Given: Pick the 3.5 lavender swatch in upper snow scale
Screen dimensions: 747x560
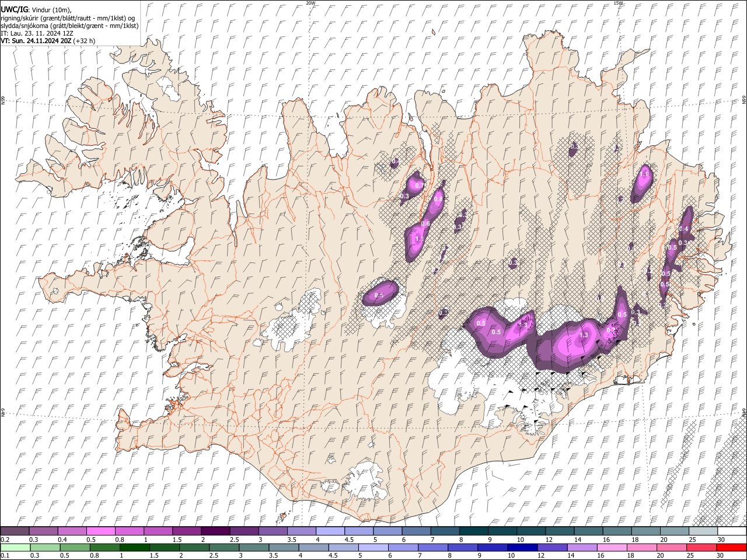Looking at the screenshot, I should 301,531.
